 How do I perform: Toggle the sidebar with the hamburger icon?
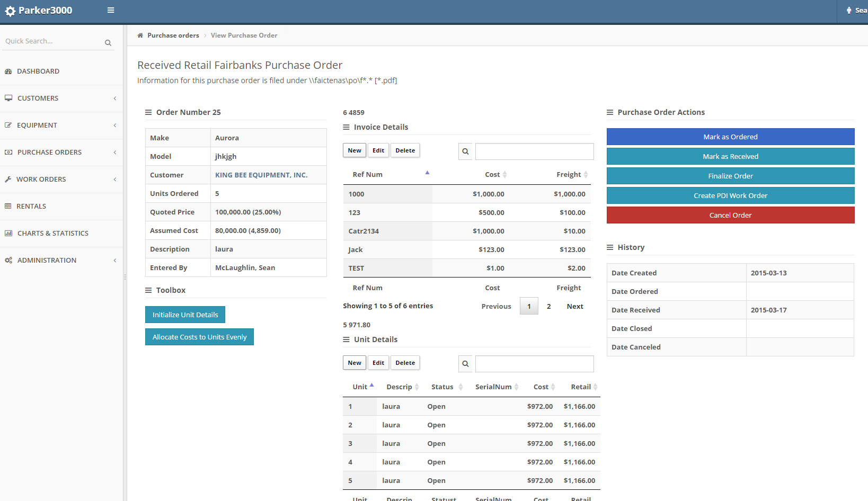[x=111, y=10]
